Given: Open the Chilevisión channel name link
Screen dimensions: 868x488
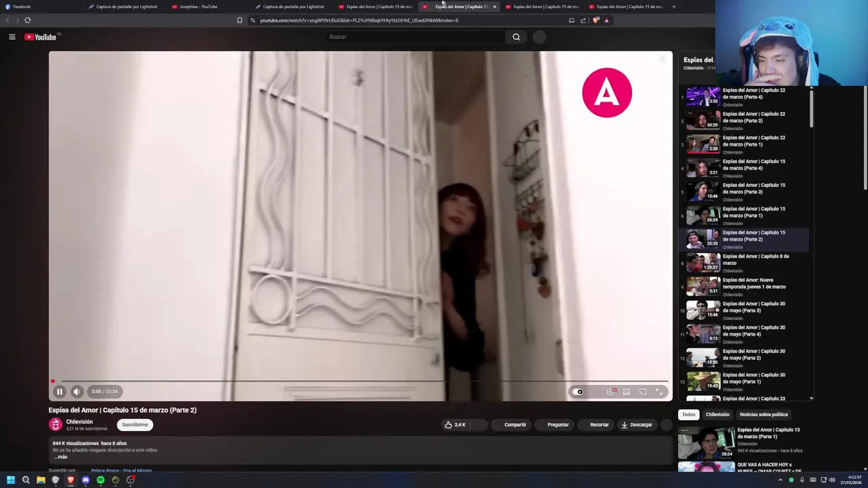Looking at the screenshot, I should 79,422.
